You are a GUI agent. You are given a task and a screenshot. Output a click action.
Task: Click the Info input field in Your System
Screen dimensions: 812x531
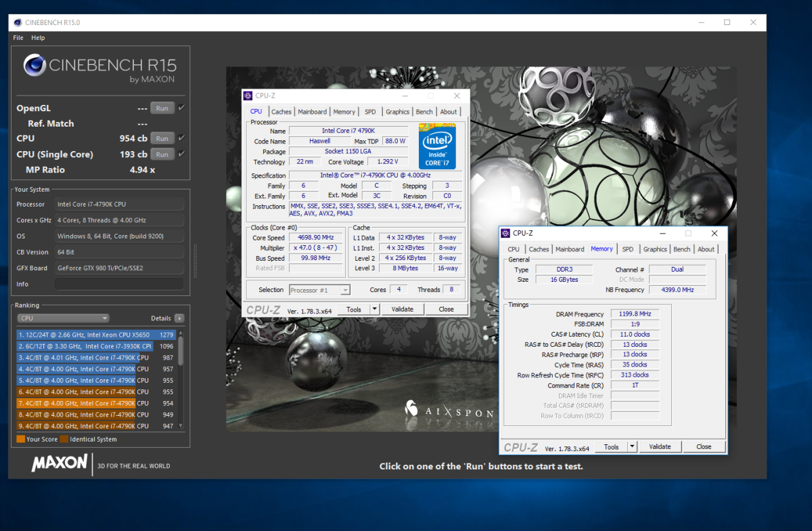click(120, 284)
